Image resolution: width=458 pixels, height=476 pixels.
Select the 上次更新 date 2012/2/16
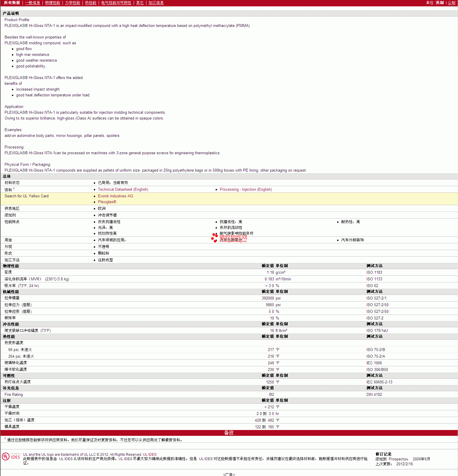404,464
